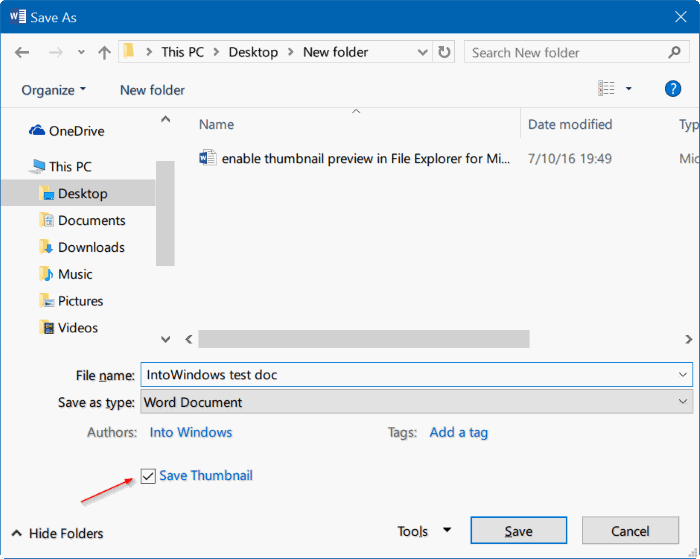Open the Organize menu
Viewport: 700px width, 559px height.
coord(54,90)
